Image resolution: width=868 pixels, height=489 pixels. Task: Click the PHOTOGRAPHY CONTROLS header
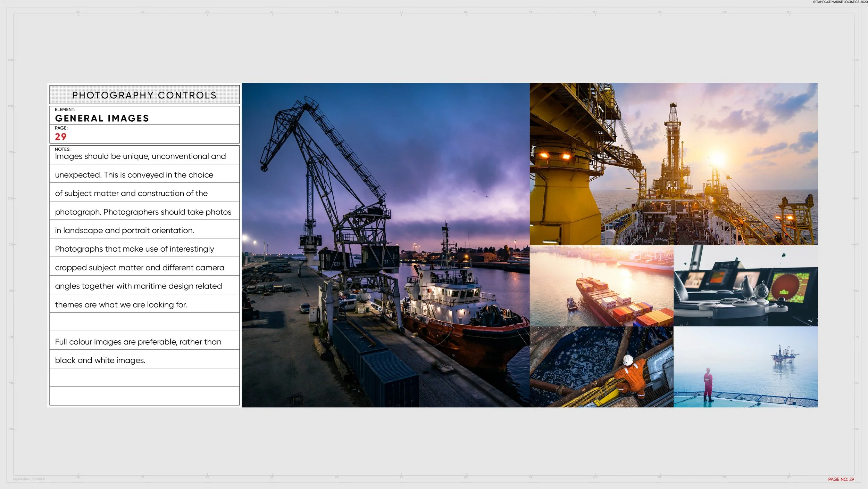pos(144,95)
